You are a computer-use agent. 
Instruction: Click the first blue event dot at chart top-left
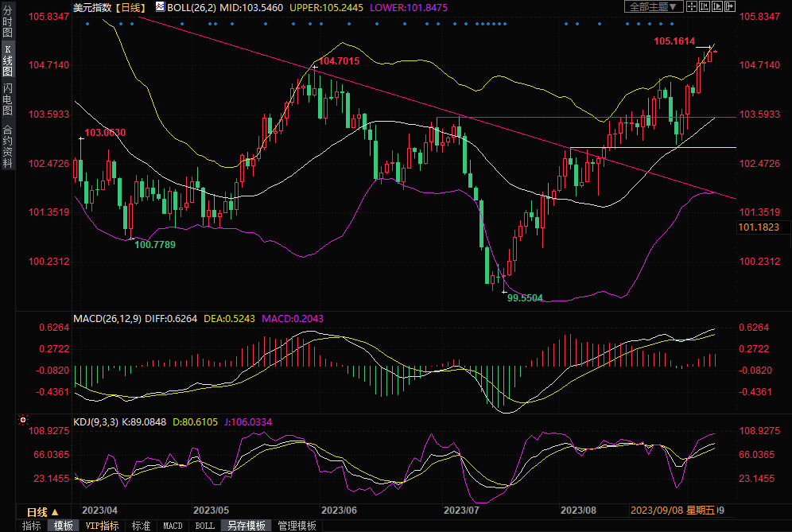coord(87,23)
